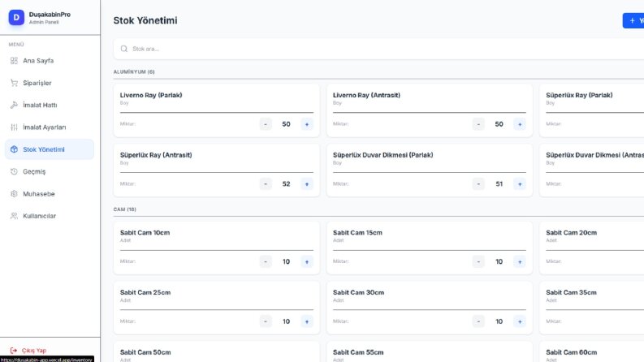Click the Süperlüx Ray (Antrasit) quantity value 52
The image size is (644, 362).
pyautogui.click(x=287, y=184)
